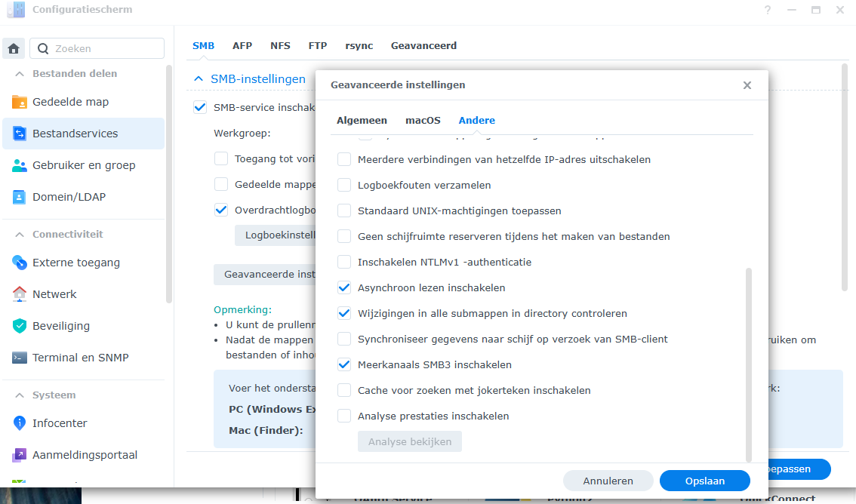Collapse the Bestanden delen section
The image size is (856, 504).
(20, 74)
